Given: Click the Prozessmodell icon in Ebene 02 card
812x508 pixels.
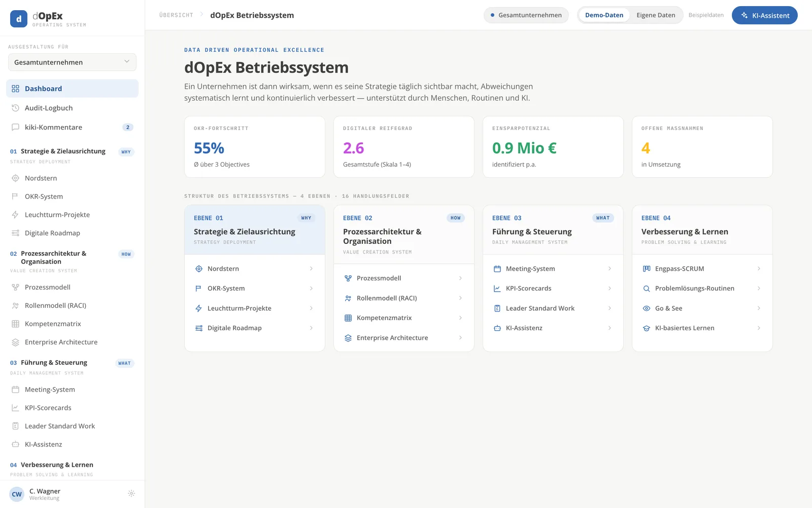Looking at the screenshot, I should click(348, 278).
